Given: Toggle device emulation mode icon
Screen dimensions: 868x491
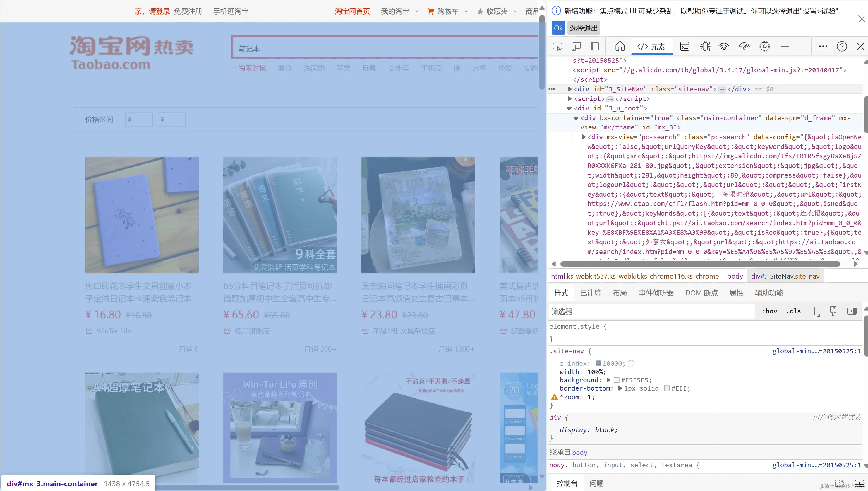Looking at the screenshot, I should tap(576, 47).
